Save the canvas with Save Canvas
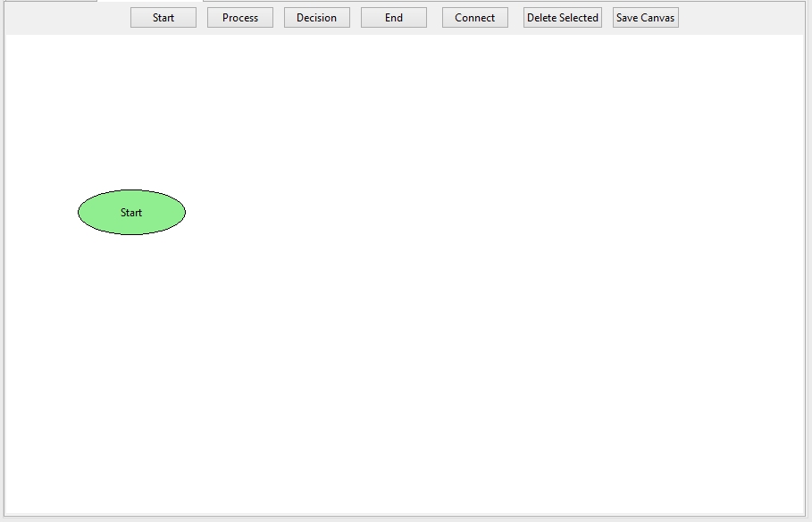812x522 pixels. 645,18
